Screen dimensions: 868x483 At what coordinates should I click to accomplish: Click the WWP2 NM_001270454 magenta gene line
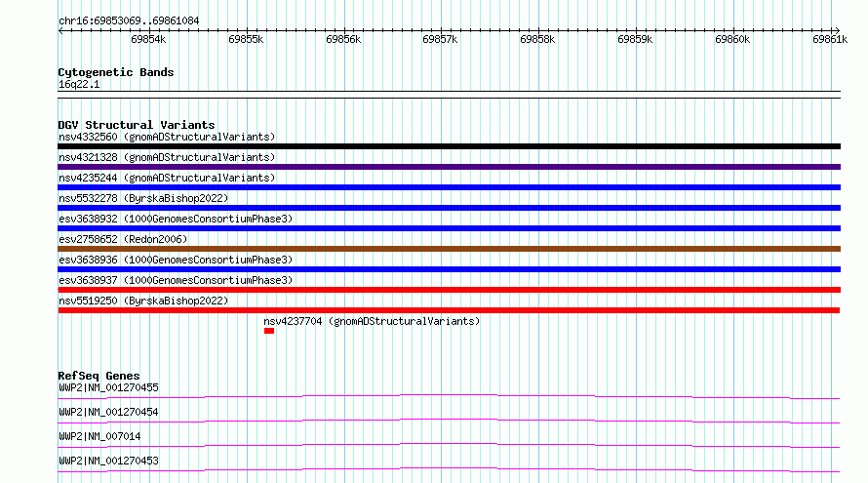[x=449, y=421]
